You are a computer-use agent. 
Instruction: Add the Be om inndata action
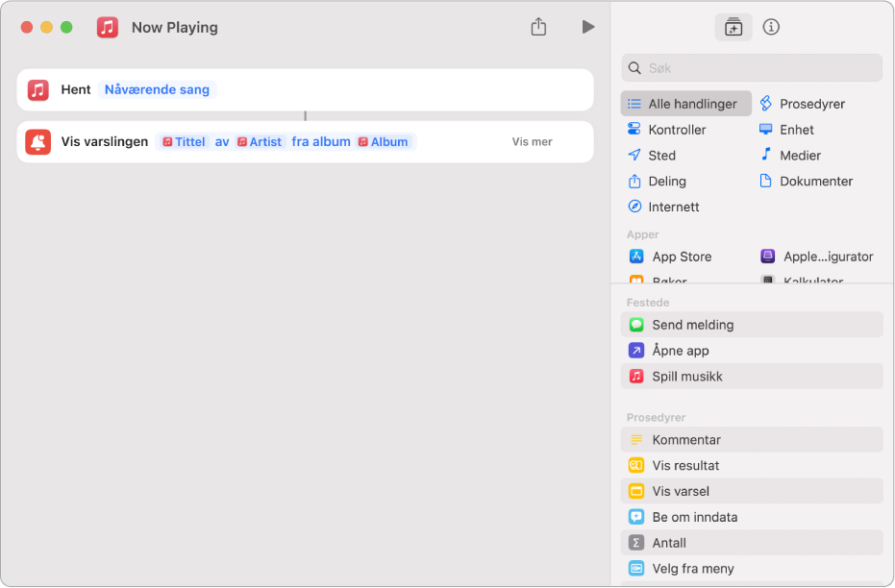pos(752,517)
